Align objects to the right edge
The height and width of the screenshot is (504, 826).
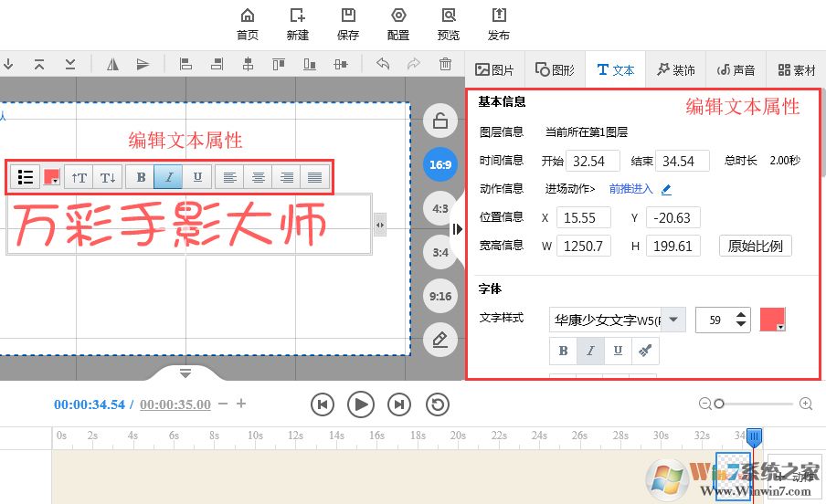217,64
